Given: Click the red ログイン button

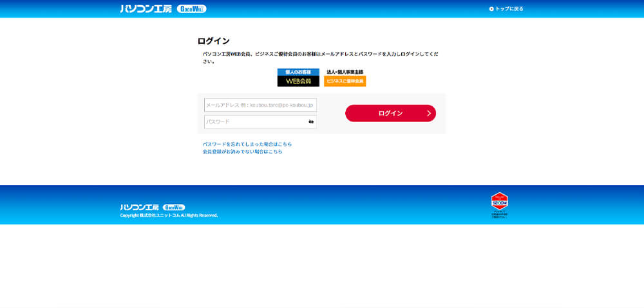Looking at the screenshot, I should point(390,113).
